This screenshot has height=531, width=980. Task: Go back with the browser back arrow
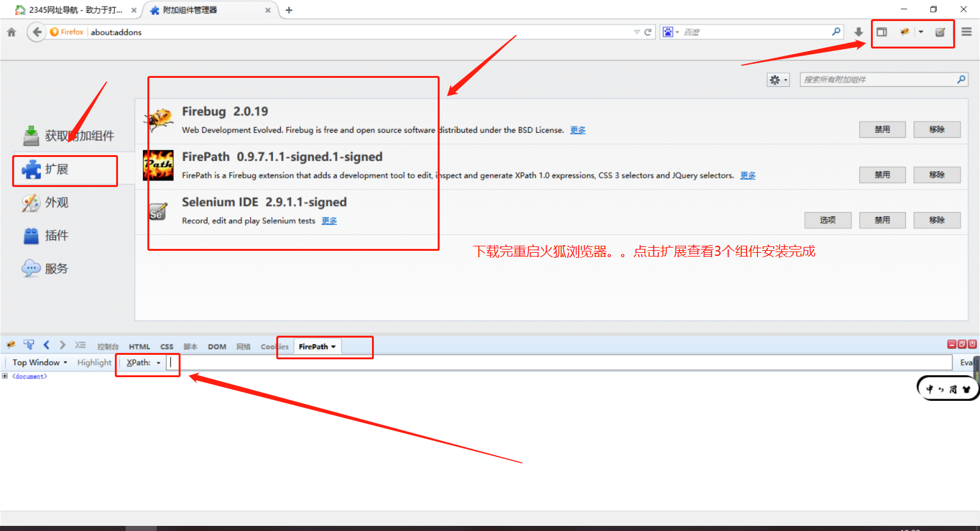tap(36, 32)
